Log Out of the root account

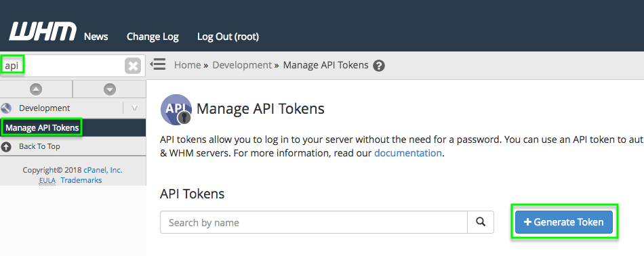pyautogui.click(x=228, y=37)
